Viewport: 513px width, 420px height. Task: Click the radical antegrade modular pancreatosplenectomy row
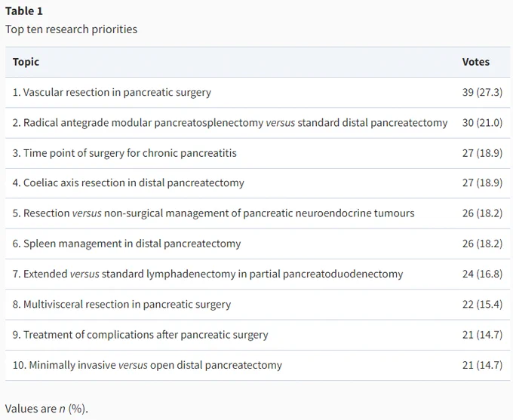tap(257, 123)
